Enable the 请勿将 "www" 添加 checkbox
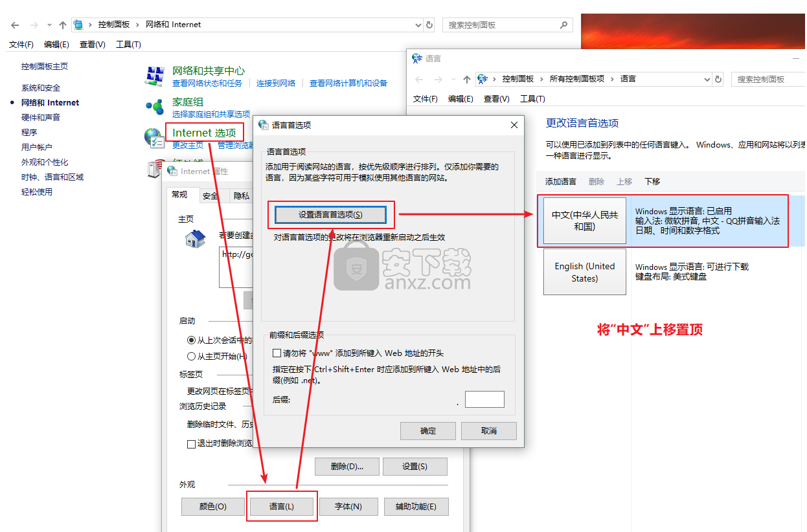807x532 pixels. pyautogui.click(x=277, y=353)
